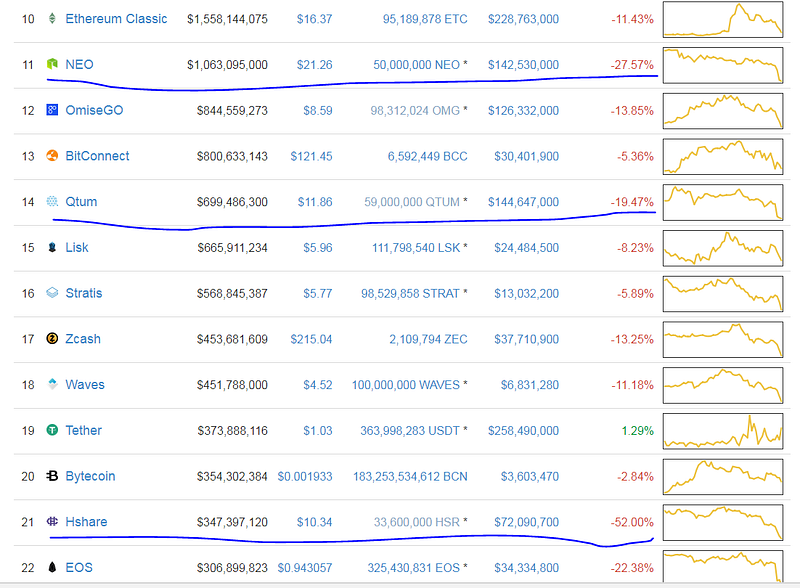Image resolution: width=800 pixels, height=588 pixels.
Task: Open the Bytecoin coin page
Action: tap(90, 476)
